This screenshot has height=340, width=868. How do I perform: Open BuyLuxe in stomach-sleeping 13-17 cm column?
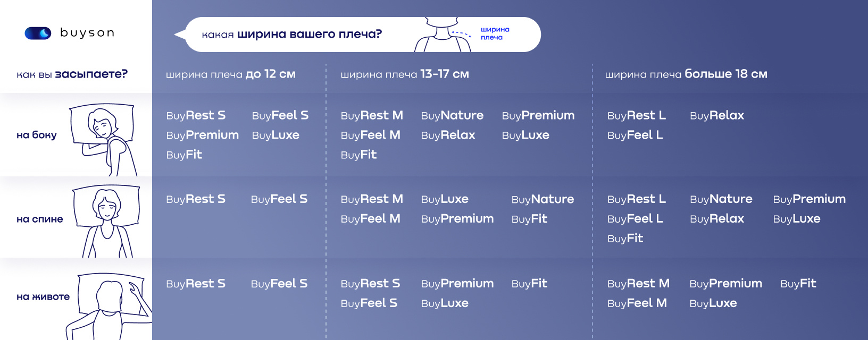point(445,303)
